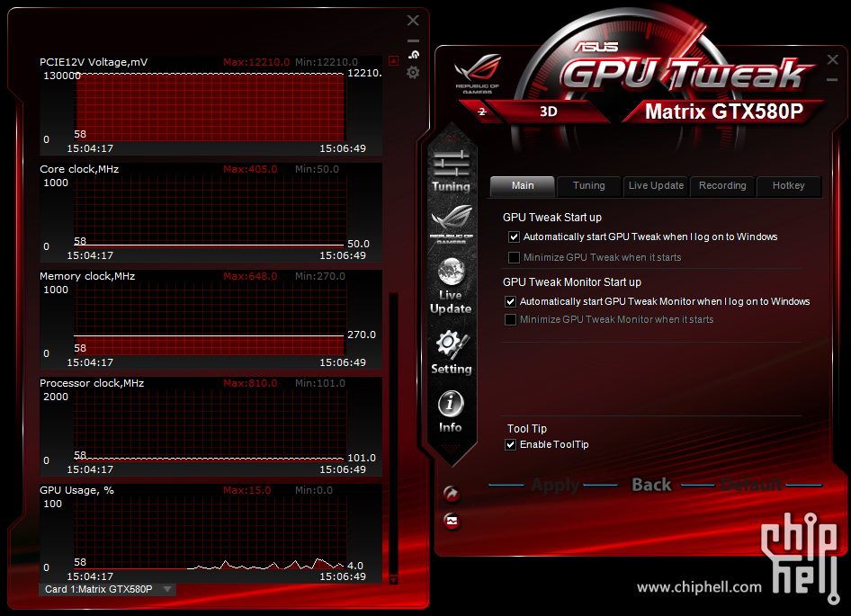Click the "Processor clock,MHz" graph title
Screen dimensions: 851x616
click(92, 383)
